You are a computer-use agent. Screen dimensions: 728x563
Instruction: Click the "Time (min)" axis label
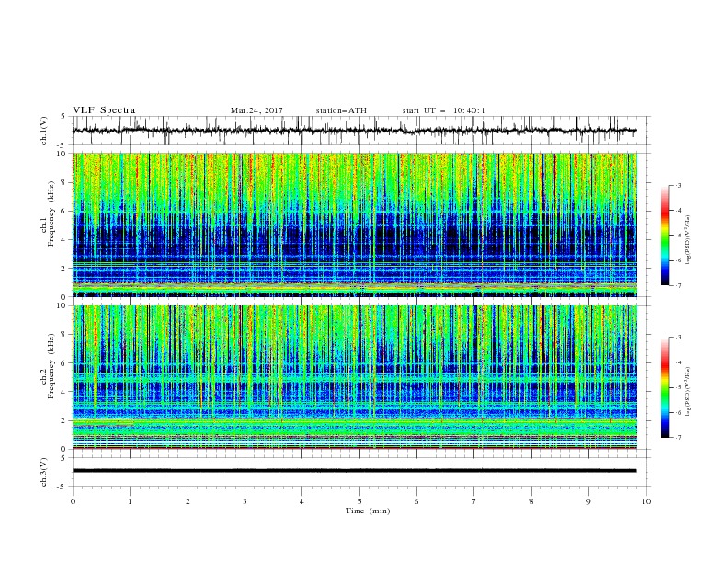pos(368,511)
